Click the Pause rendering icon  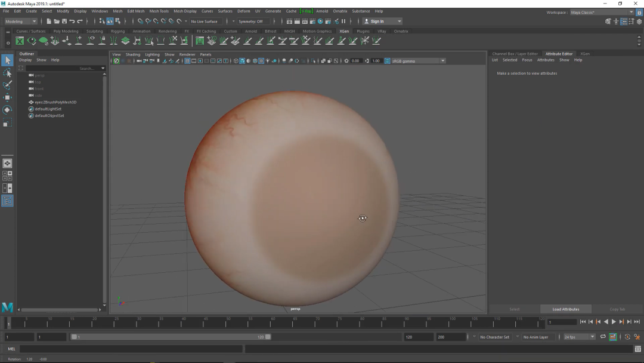point(343,21)
